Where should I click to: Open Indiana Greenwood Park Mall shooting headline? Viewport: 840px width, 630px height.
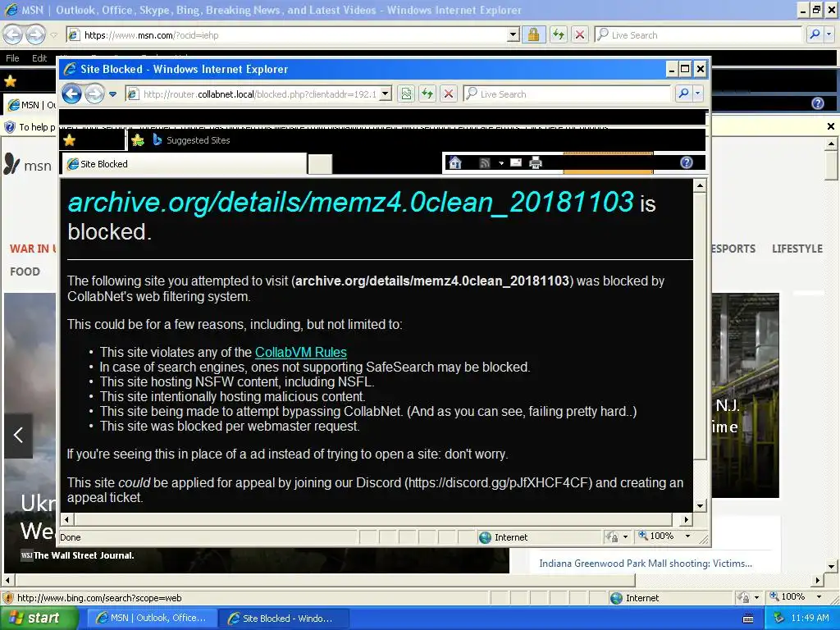(x=645, y=563)
